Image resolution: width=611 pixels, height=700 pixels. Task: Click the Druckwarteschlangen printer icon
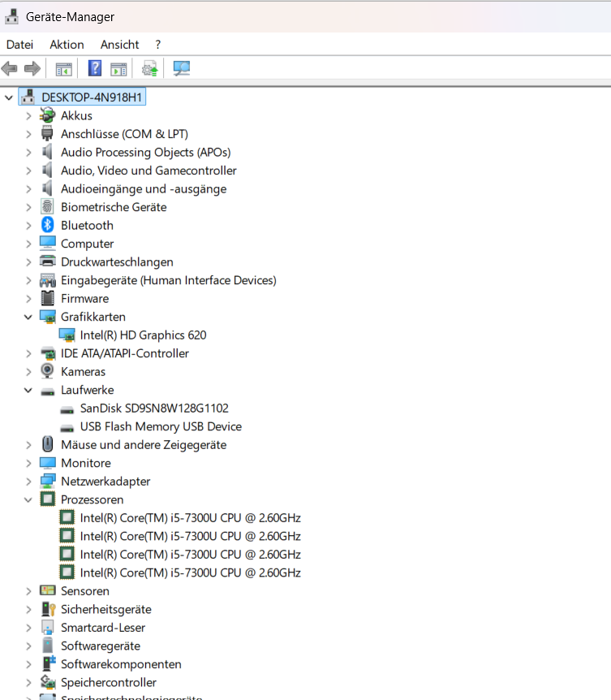[47, 261]
